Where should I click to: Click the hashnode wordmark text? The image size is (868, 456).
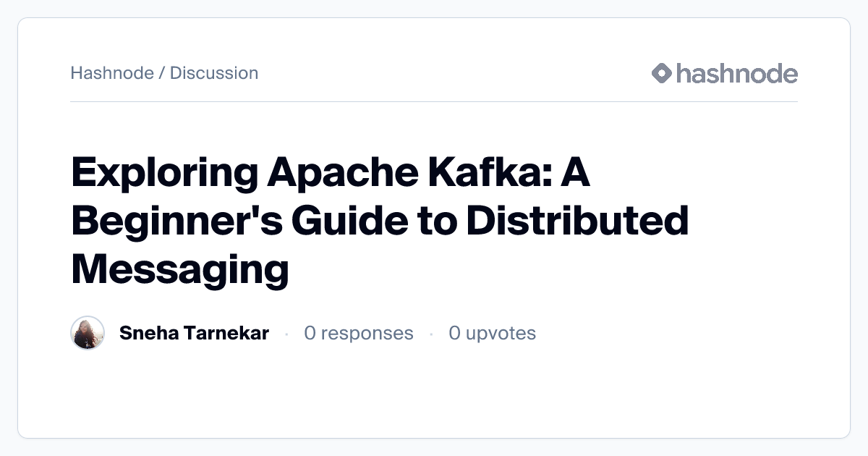coord(736,73)
